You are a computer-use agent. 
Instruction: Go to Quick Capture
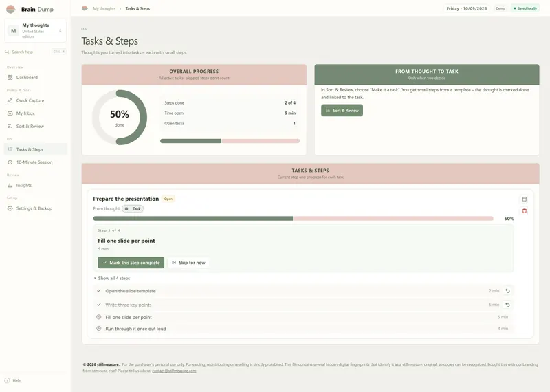(x=36, y=100)
